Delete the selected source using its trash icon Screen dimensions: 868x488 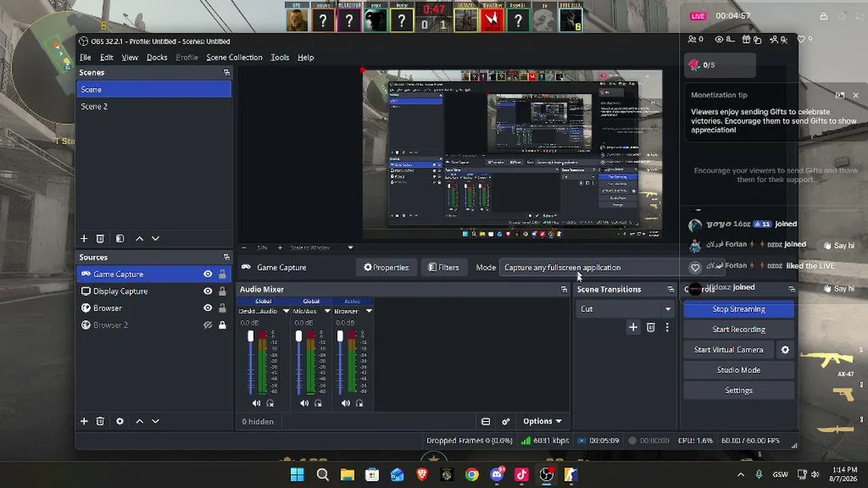(100, 421)
